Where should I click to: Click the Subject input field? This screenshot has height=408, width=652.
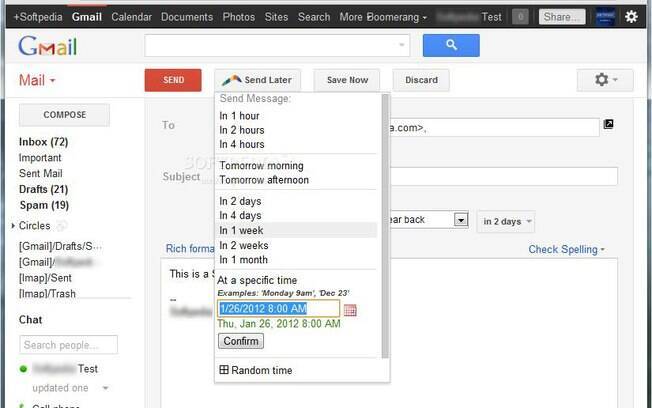click(x=503, y=176)
